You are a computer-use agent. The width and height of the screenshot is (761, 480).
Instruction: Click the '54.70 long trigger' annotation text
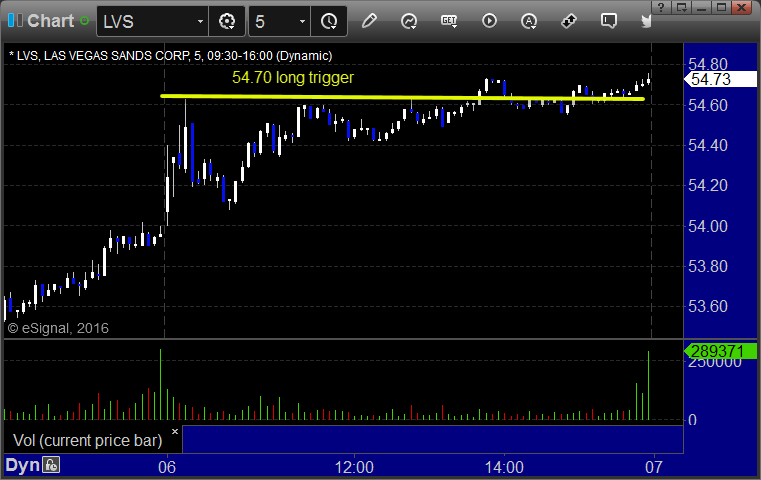tap(293, 77)
